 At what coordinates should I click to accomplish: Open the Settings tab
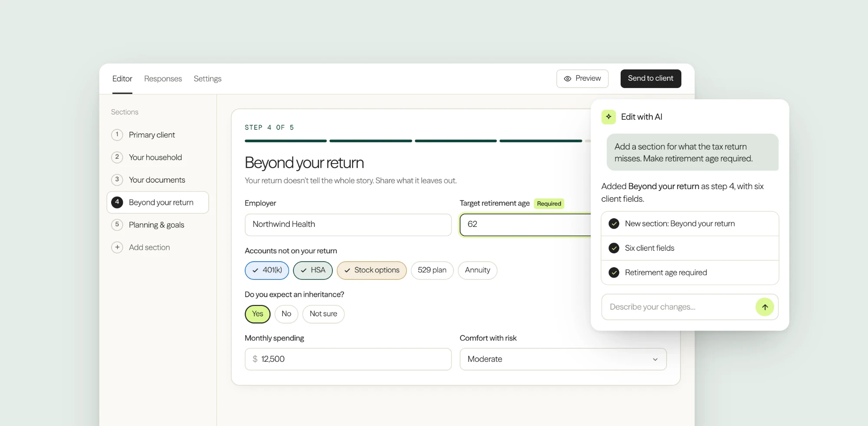pyautogui.click(x=207, y=79)
